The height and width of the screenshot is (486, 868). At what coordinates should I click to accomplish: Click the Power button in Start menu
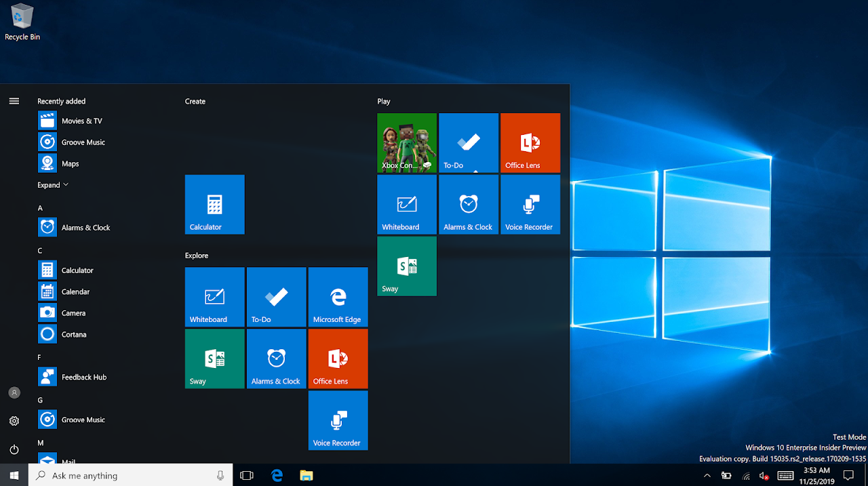(14, 449)
